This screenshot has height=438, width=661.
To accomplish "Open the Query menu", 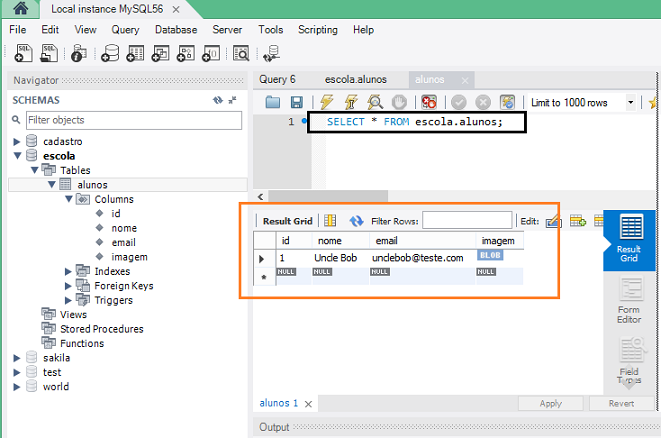I will click(125, 30).
